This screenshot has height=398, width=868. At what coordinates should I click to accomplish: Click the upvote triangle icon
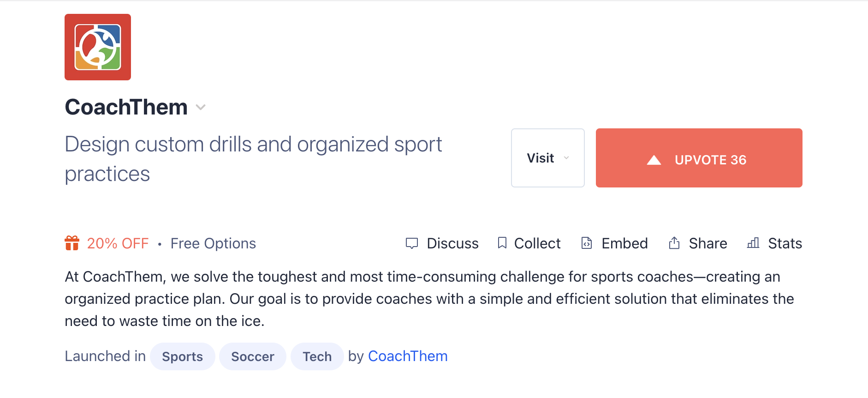[x=653, y=159]
